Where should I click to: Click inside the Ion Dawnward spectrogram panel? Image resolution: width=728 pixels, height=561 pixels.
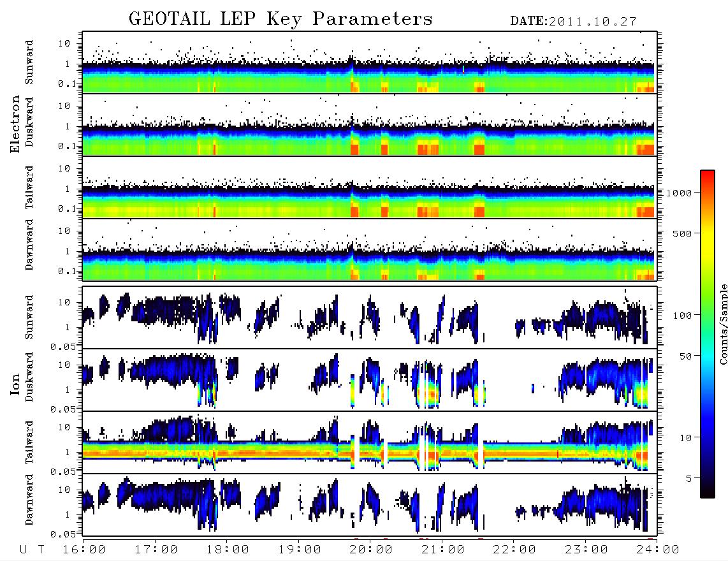tap(370, 505)
